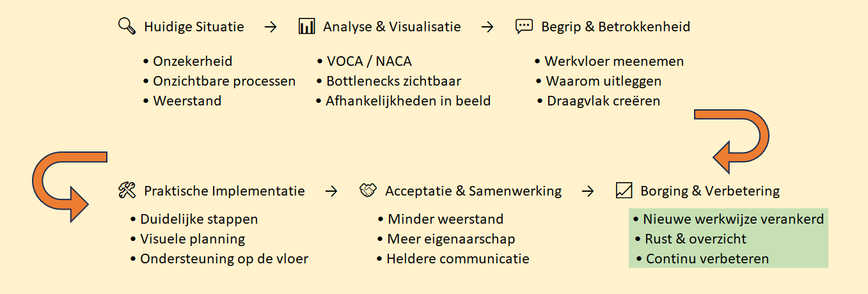The height and width of the screenshot is (294, 868).
Task: Click the VOCA / NACA bullet text
Action: coord(369,61)
